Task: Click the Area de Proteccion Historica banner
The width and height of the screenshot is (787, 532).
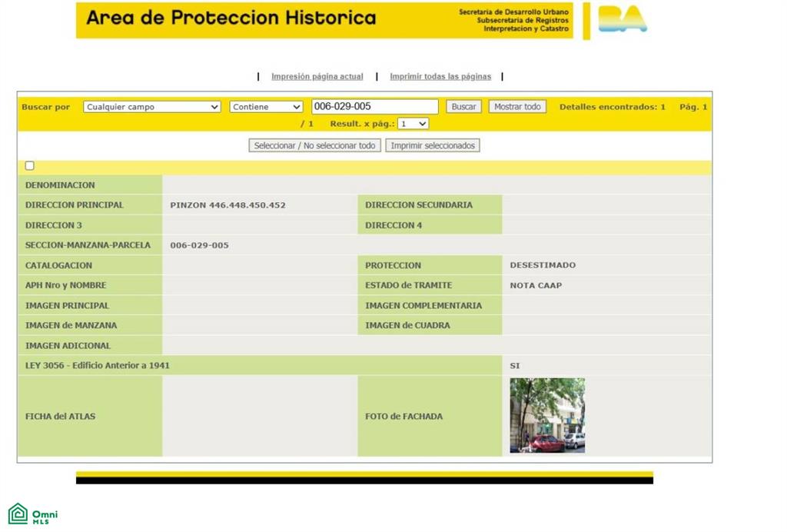Action: 324,20
